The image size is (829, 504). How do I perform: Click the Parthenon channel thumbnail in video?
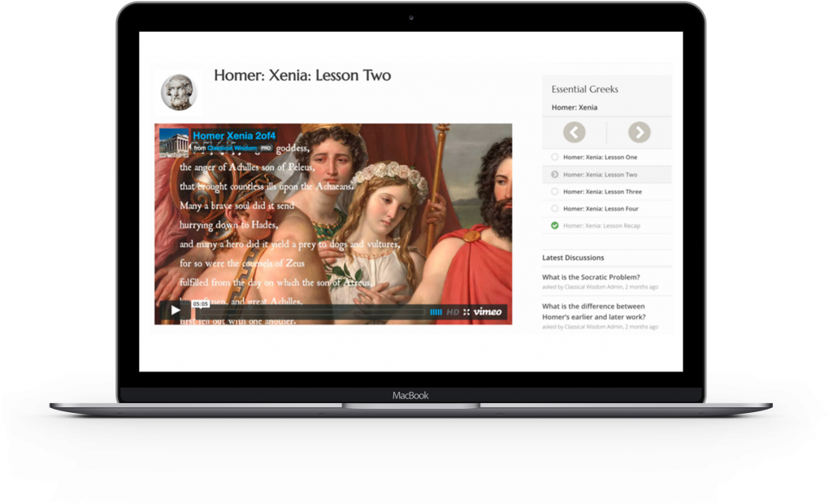pyautogui.click(x=174, y=143)
